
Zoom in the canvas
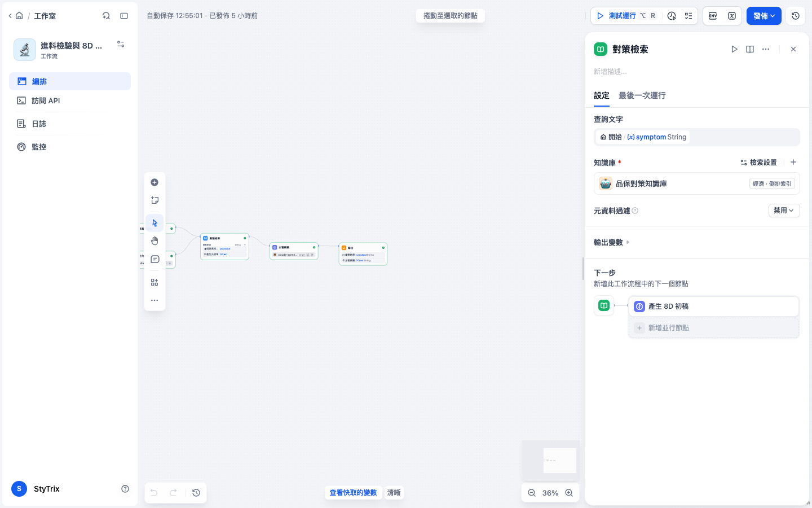tap(569, 493)
